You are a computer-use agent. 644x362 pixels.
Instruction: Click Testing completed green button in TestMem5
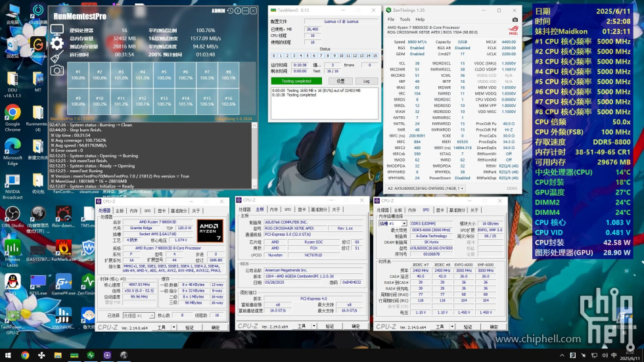point(296,81)
